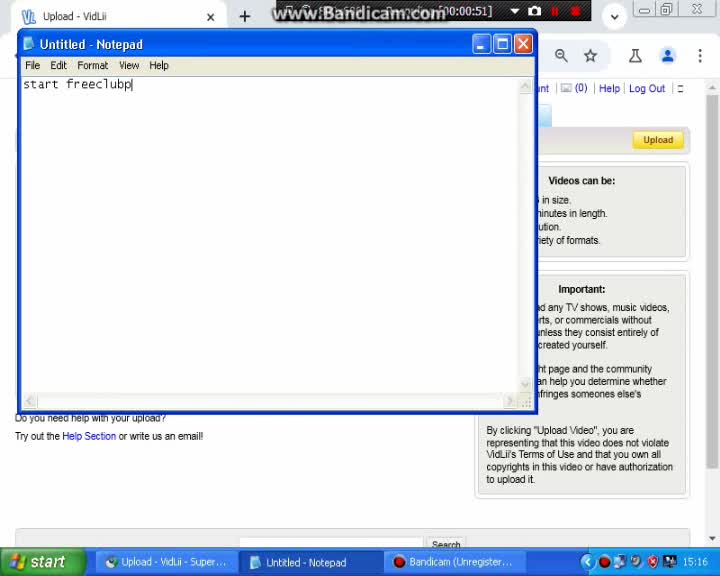Click in the Notepad text area
This screenshot has width=720, height=576.
click(x=270, y=234)
